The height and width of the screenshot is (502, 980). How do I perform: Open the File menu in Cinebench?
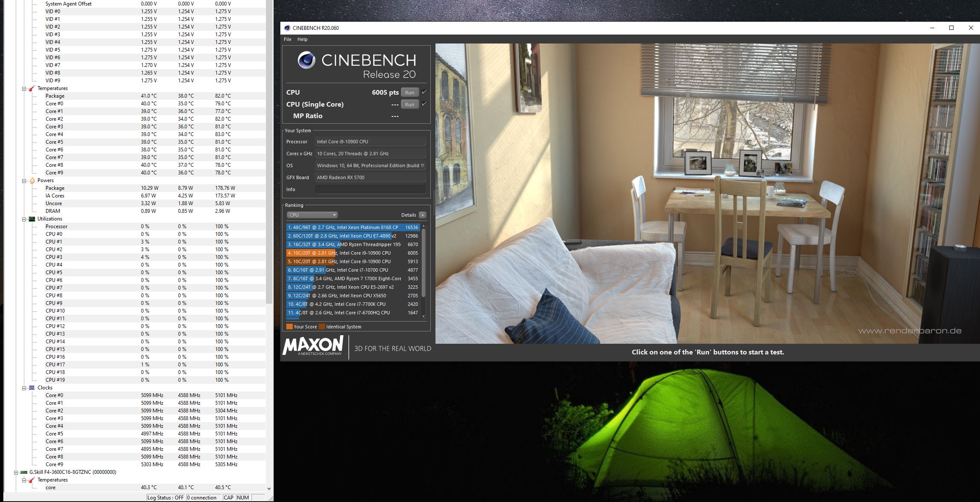click(288, 39)
